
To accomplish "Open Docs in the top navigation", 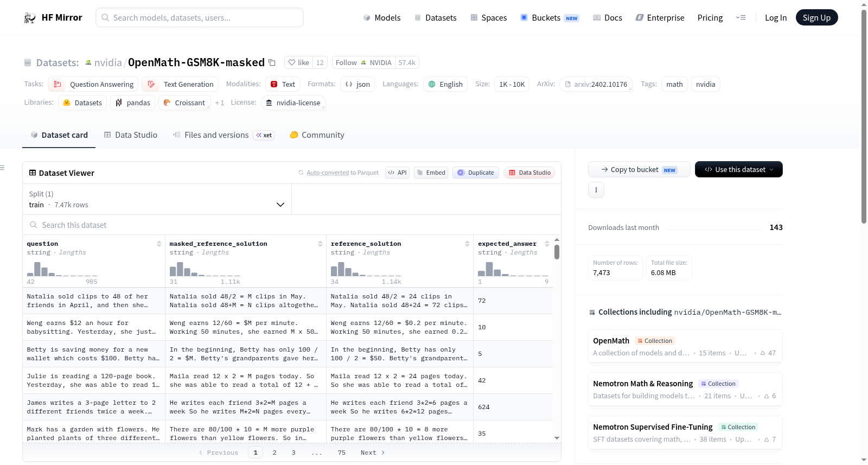I will pyautogui.click(x=608, y=18).
